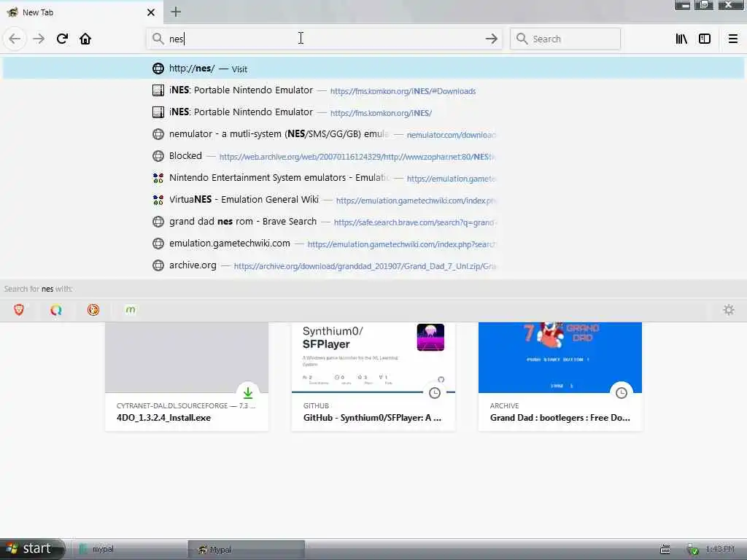The height and width of the screenshot is (560, 747).
Task: Go back with the back arrow button
Action: point(15,39)
